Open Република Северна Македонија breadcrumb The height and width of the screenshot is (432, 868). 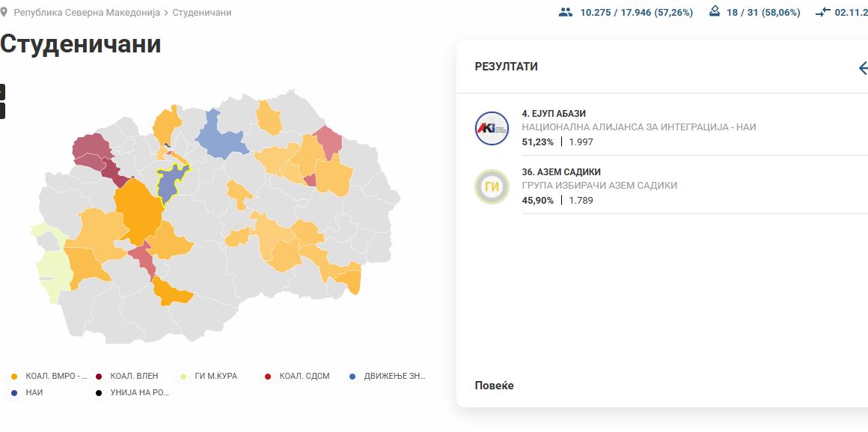pos(86,13)
